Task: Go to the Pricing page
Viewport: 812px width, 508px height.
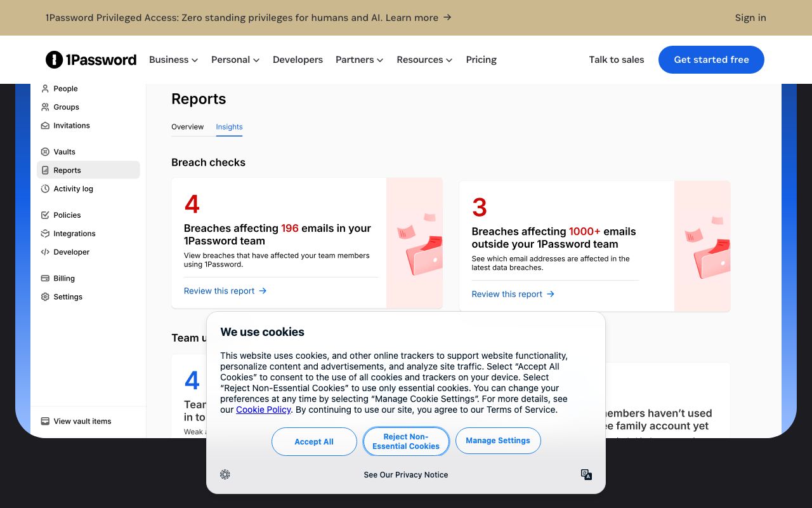Action: point(481,60)
